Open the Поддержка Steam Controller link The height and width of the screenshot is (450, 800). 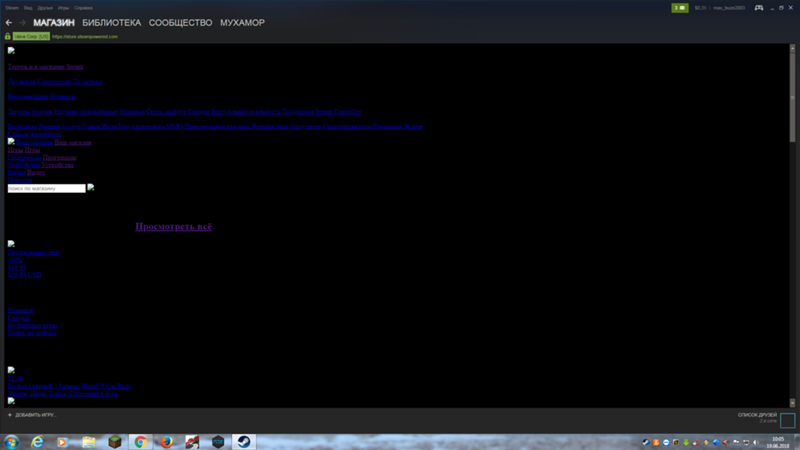click(x=321, y=112)
